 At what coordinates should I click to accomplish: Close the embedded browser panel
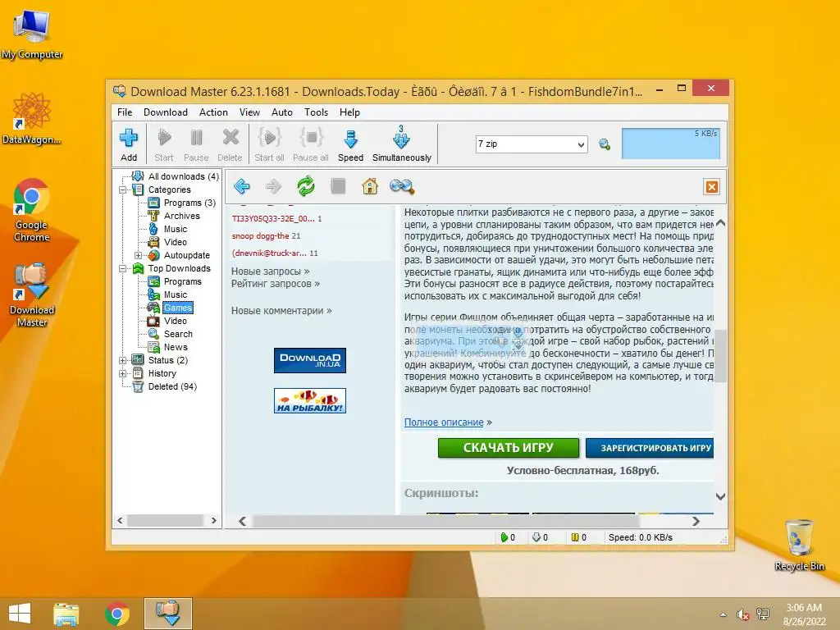click(x=712, y=186)
